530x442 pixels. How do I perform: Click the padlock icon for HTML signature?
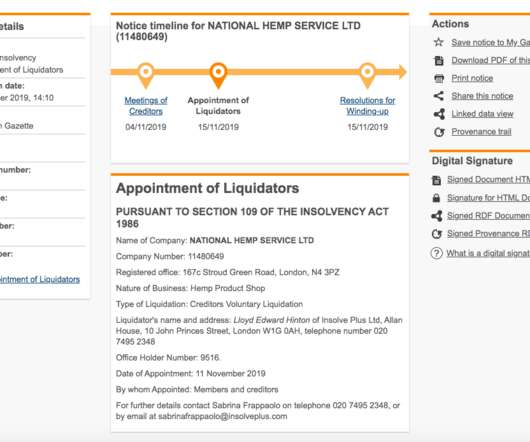tap(436, 198)
